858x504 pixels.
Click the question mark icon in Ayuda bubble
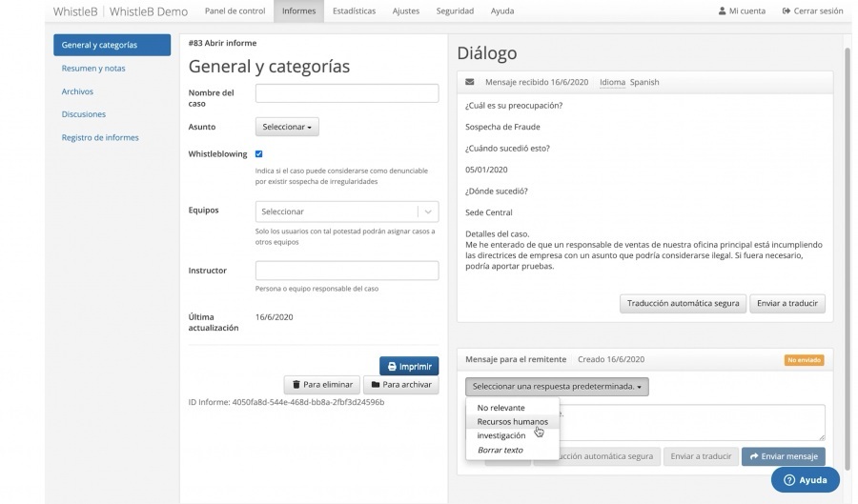tap(788, 480)
